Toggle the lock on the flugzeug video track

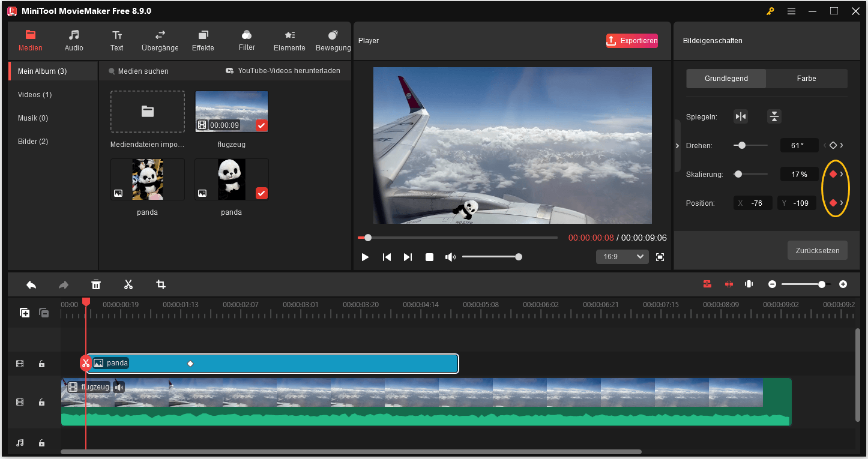[41, 402]
